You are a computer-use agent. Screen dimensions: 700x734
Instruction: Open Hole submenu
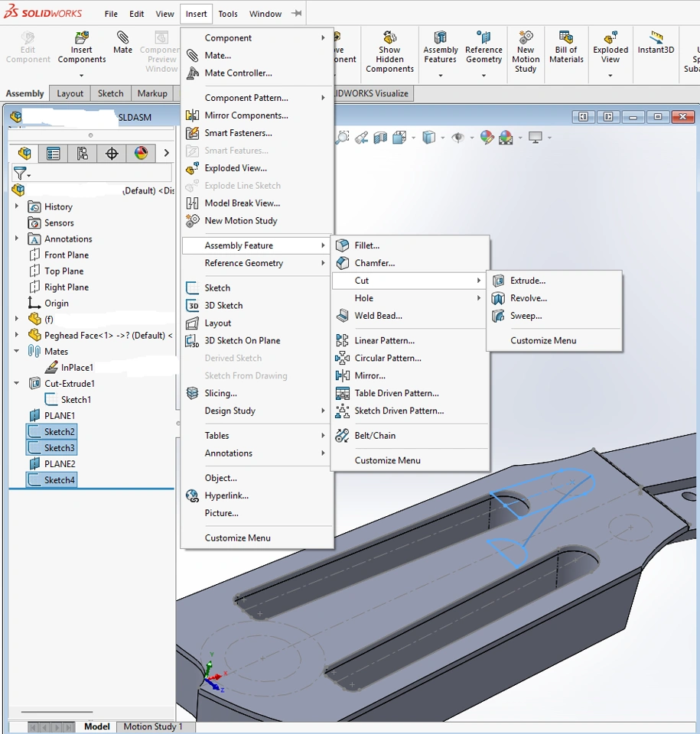pyautogui.click(x=411, y=298)
